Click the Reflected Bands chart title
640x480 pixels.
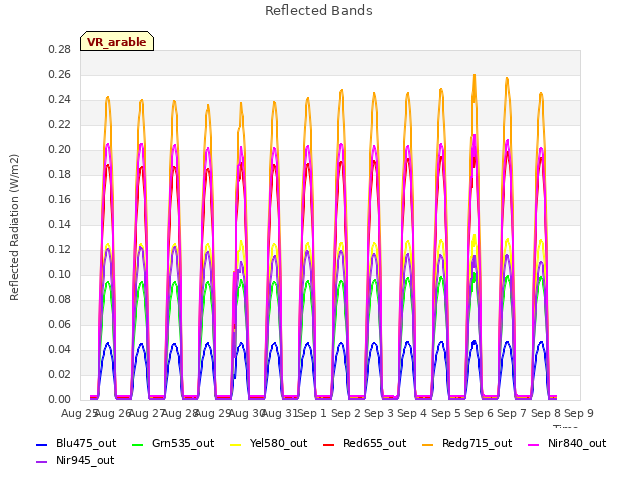pyautogui.click(x=319, y=11)
